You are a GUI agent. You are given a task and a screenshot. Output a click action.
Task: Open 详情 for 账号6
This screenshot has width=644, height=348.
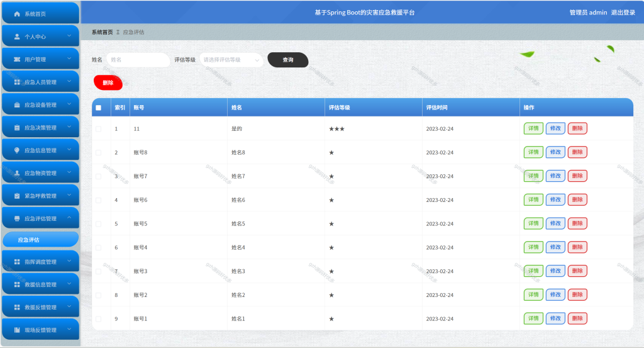pos(533,199)
